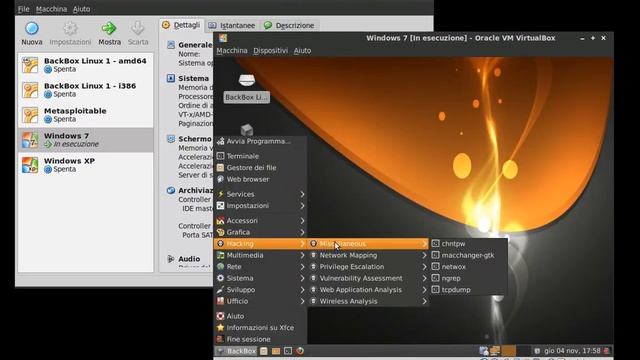Choose Avvia Programma... from the menu

tap(260, 141)
